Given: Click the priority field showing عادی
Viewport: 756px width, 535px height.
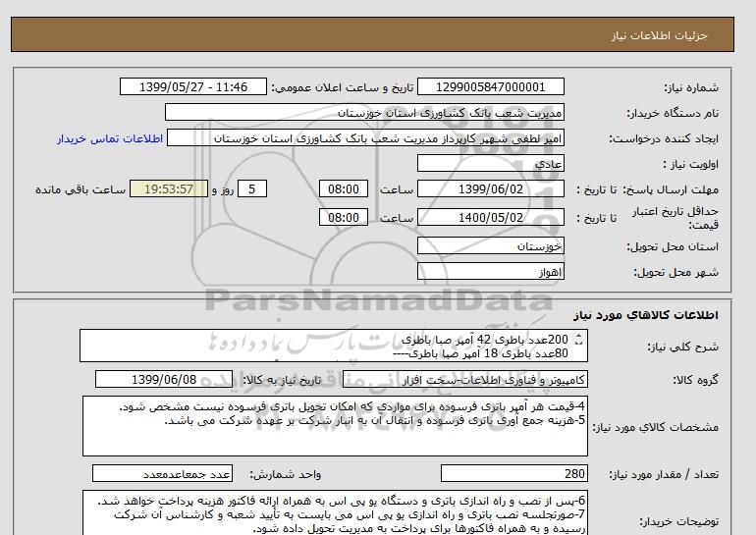Looking at the screenshot, I should pyautogui.click(x=490, y=163).
